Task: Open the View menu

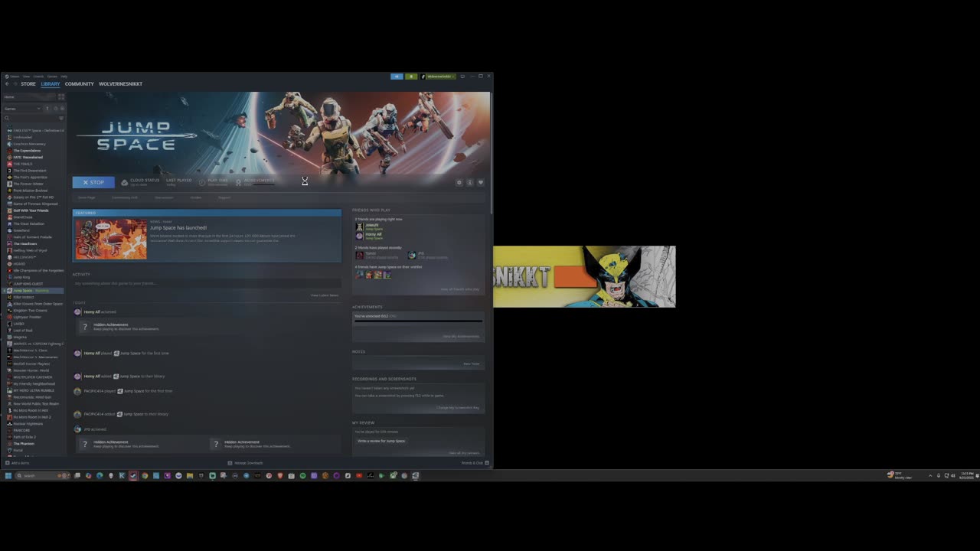Action: click(x=26, y=77)
